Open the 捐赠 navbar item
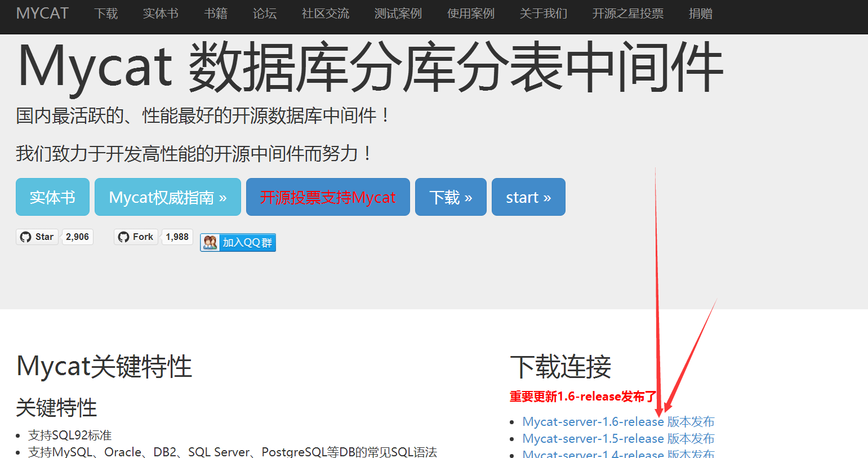868x458 pixels. [x=701, y=14]
